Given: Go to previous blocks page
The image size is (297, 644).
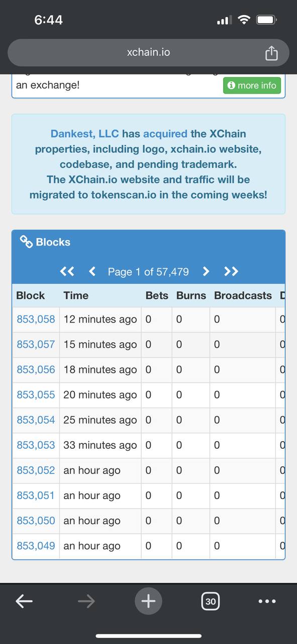Looking at the screenshot, I should 92,272.
